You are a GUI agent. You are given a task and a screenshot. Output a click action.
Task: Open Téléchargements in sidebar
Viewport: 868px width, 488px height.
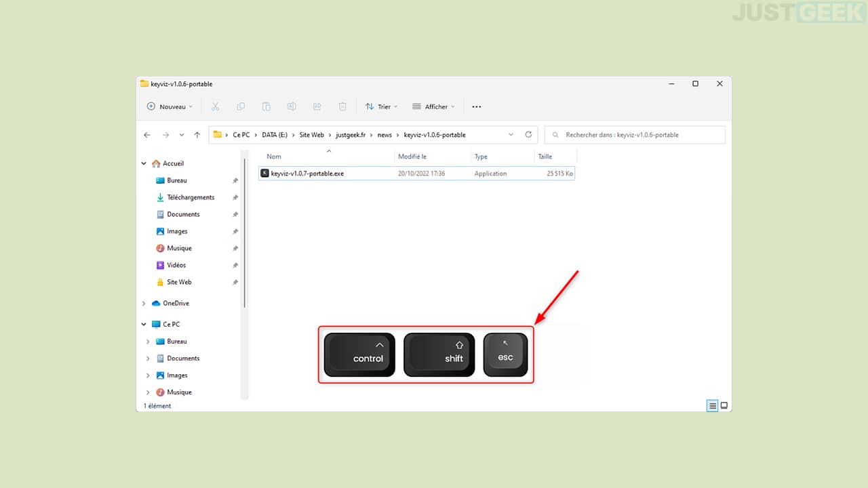click(x=191, y=197)
